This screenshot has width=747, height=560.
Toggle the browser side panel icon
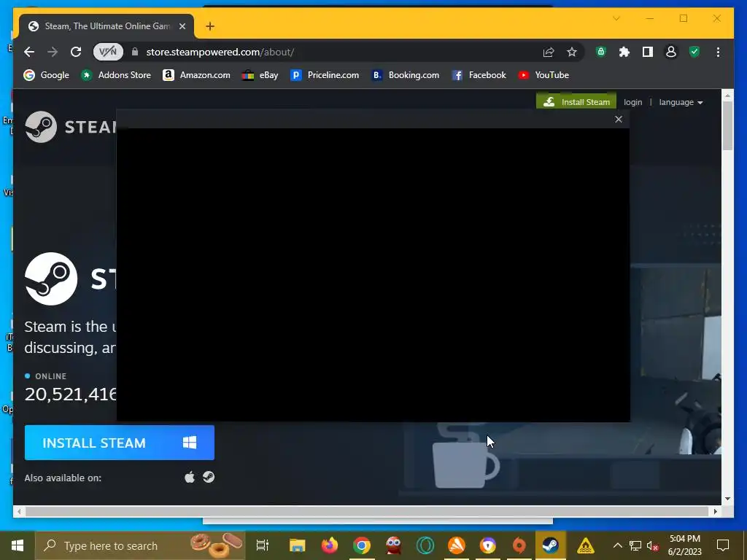[648, 52]
